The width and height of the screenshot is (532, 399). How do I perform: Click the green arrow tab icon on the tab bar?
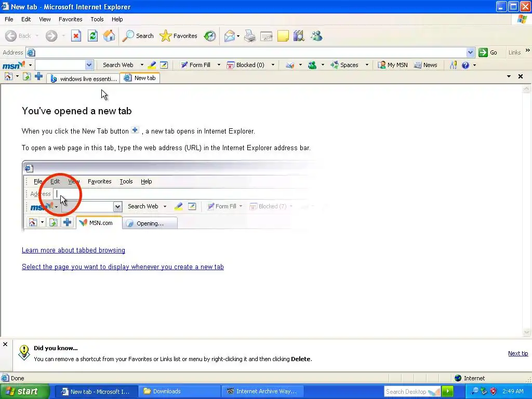[x=26, y=77]
